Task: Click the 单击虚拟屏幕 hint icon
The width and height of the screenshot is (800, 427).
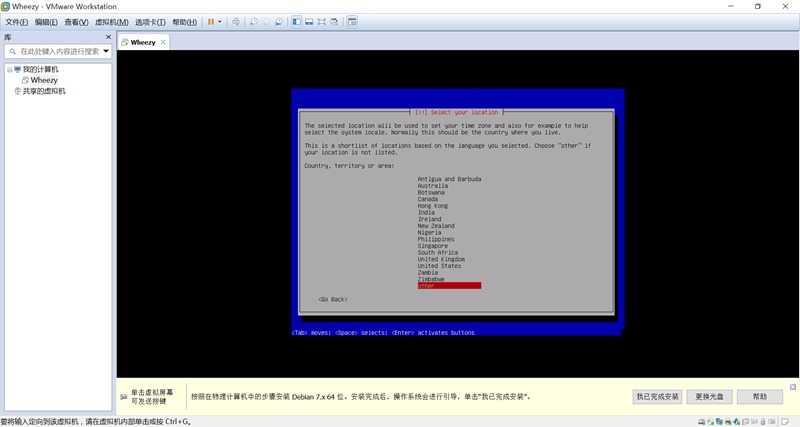Action: (x=123, y=396)
